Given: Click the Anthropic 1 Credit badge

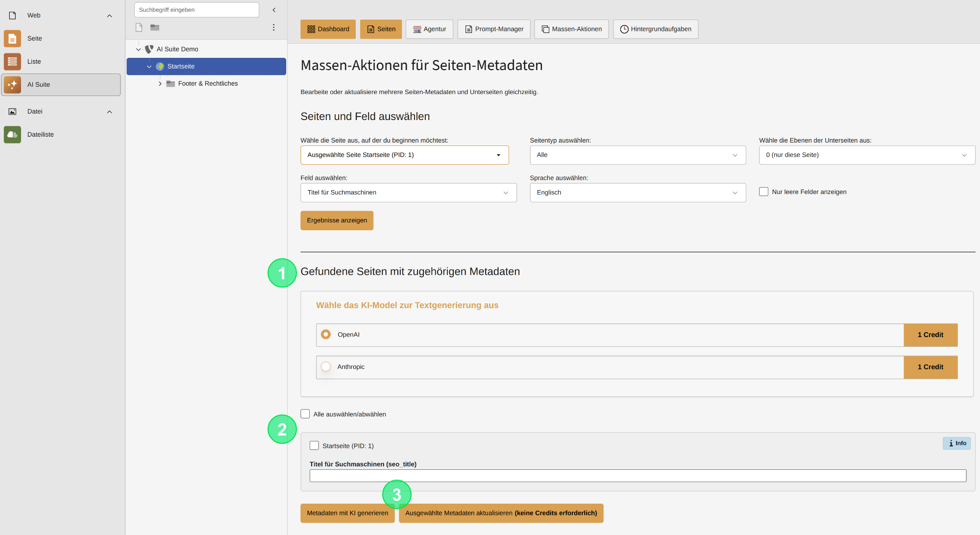Looking at the screenshot, I should 931,367.
